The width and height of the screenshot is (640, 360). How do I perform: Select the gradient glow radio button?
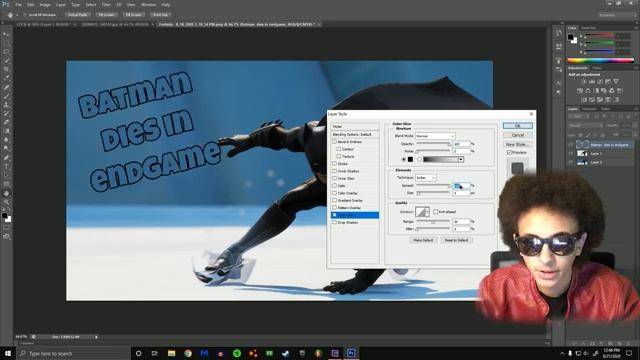click(419, 159)
